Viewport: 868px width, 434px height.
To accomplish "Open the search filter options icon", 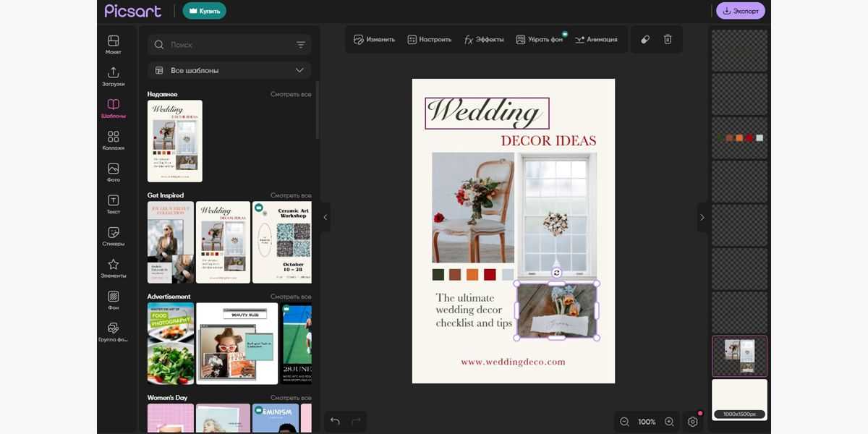I will point(301,45).
